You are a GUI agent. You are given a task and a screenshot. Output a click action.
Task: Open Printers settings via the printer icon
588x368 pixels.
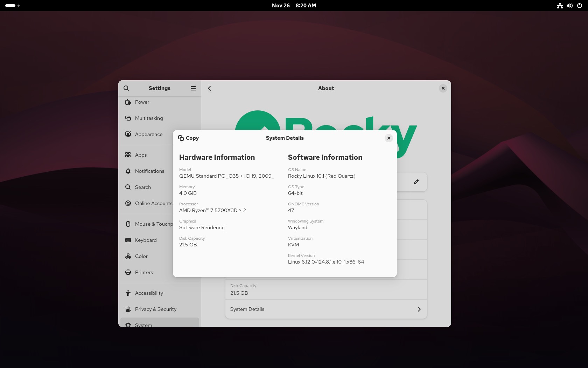(x=128, y=272)
